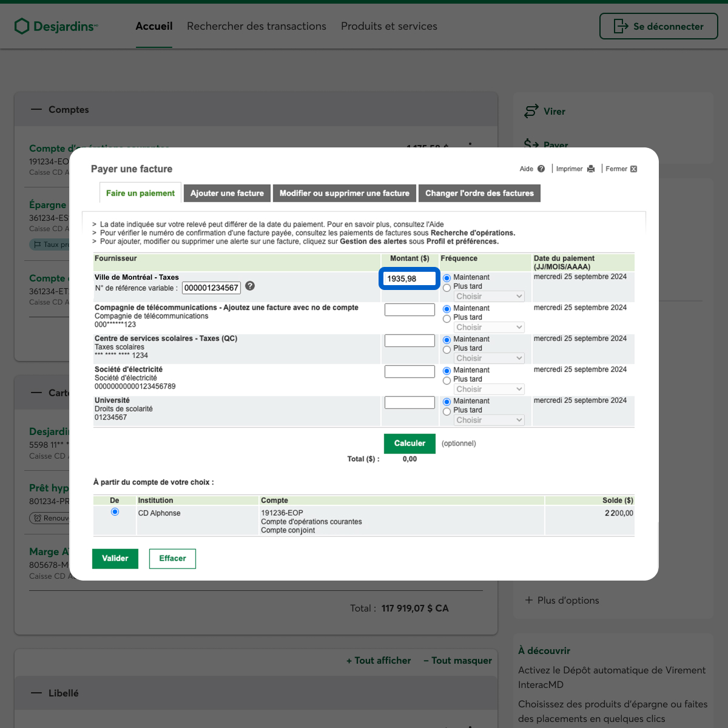Open Choisir dropdown for Ville de Montréal
The height and width of the screenshot is (728, 728).
tap(489, 297)
